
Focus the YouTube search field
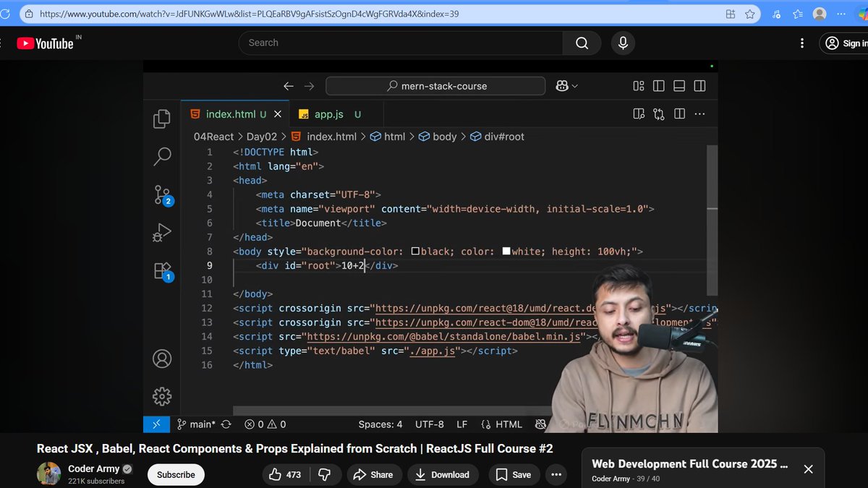(401, 43)
